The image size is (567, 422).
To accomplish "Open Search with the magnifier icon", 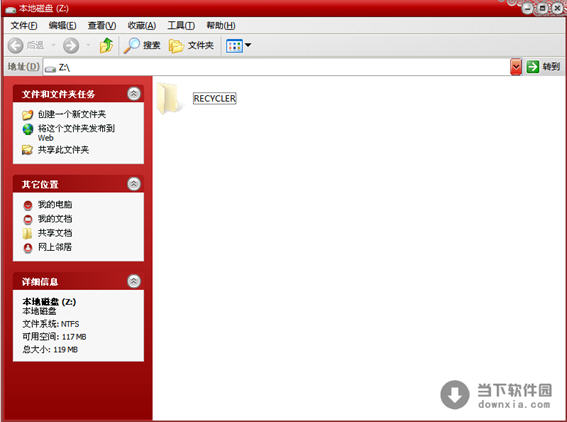I will 132,45.
